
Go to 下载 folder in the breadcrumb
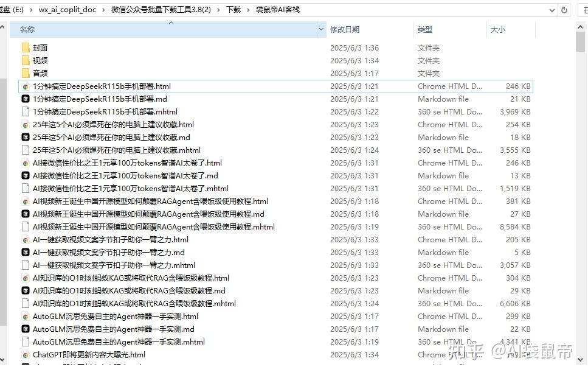[233, 10]
